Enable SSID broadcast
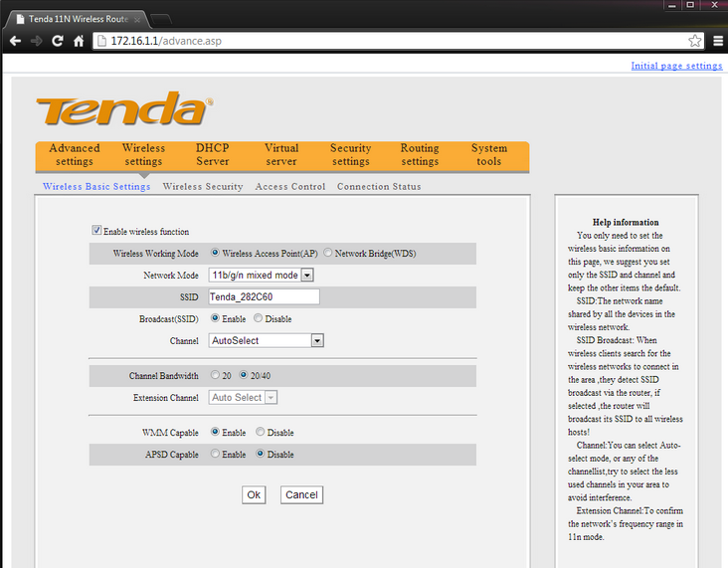The height and width of the screenshot is (568, 728). pos(215,318)
